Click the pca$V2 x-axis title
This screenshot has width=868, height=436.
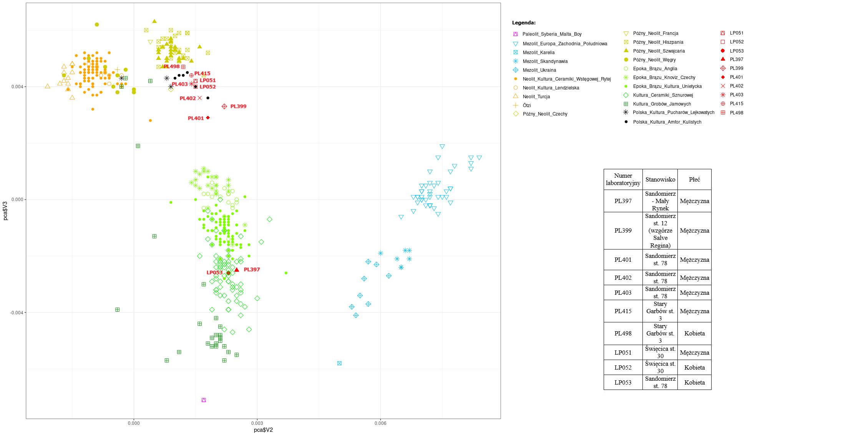tap(263, 430)
